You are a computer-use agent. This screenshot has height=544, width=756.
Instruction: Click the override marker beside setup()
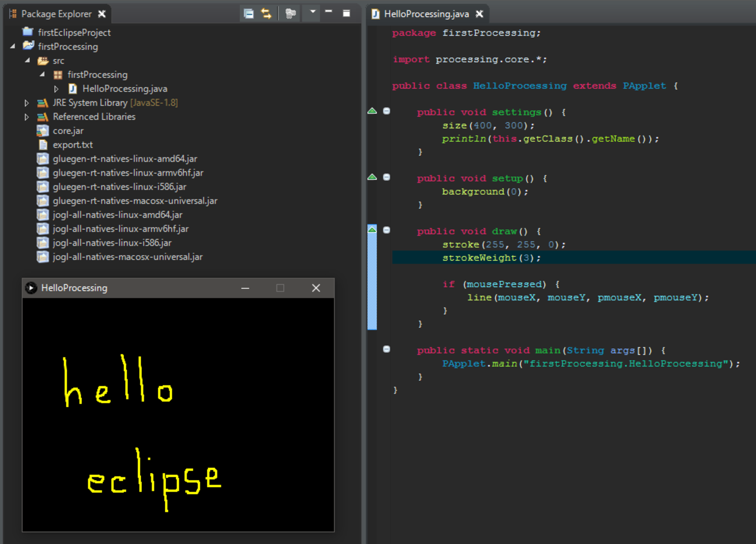coord(372,177)
